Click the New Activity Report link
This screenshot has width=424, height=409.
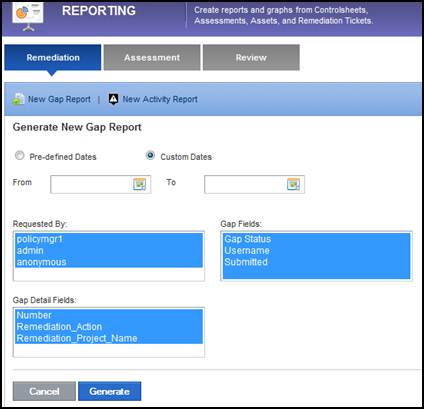click(x=160, y=99)
